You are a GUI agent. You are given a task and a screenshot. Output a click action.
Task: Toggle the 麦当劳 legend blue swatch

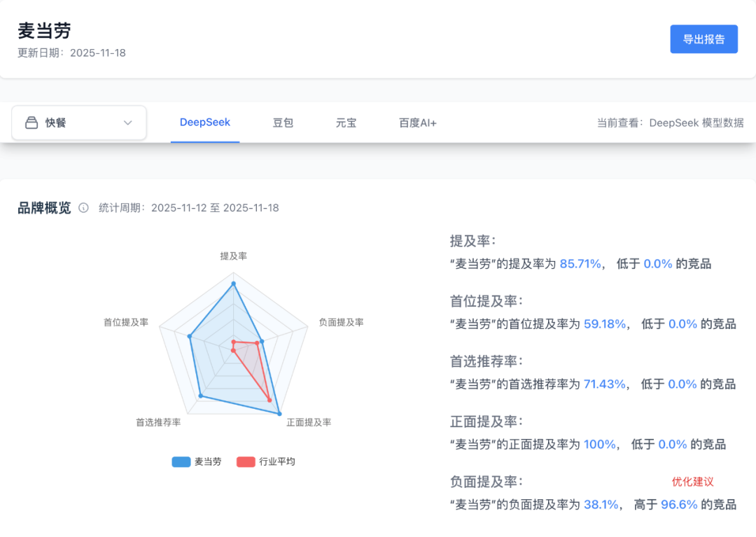point(181,462)
